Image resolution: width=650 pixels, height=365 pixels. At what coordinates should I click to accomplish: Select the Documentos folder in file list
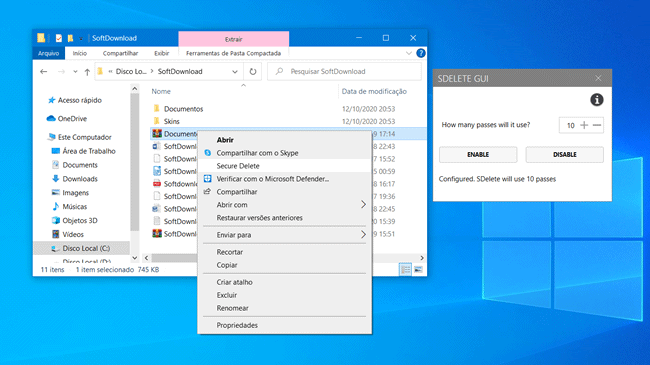point(183,109)
